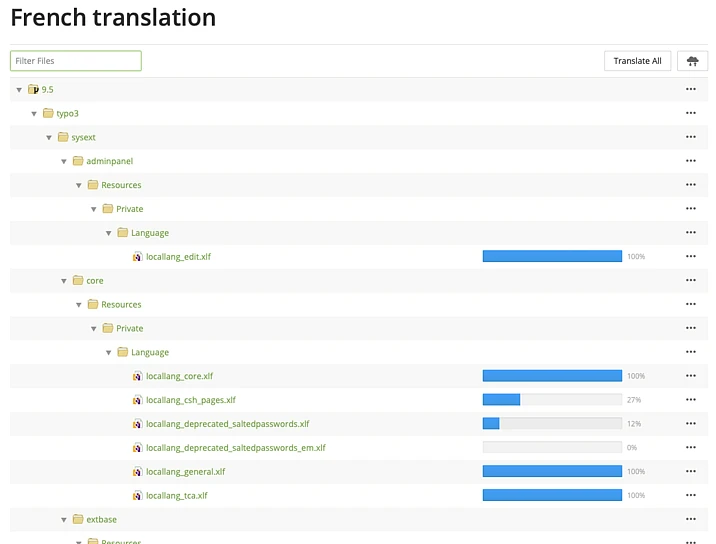Open locallang_deprecated_saltedpasswords.xlf file
Image resolution: width=716 pixels, height=544 pixels.
click(227, 424)
